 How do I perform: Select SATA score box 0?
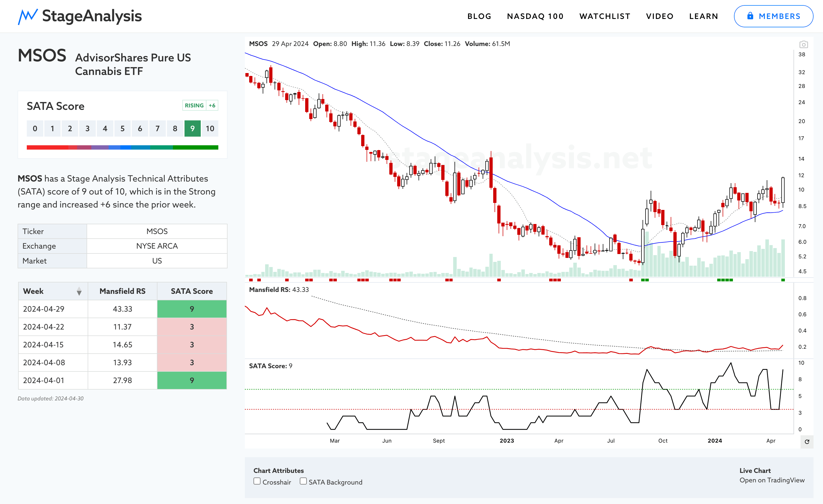(35, 129)
